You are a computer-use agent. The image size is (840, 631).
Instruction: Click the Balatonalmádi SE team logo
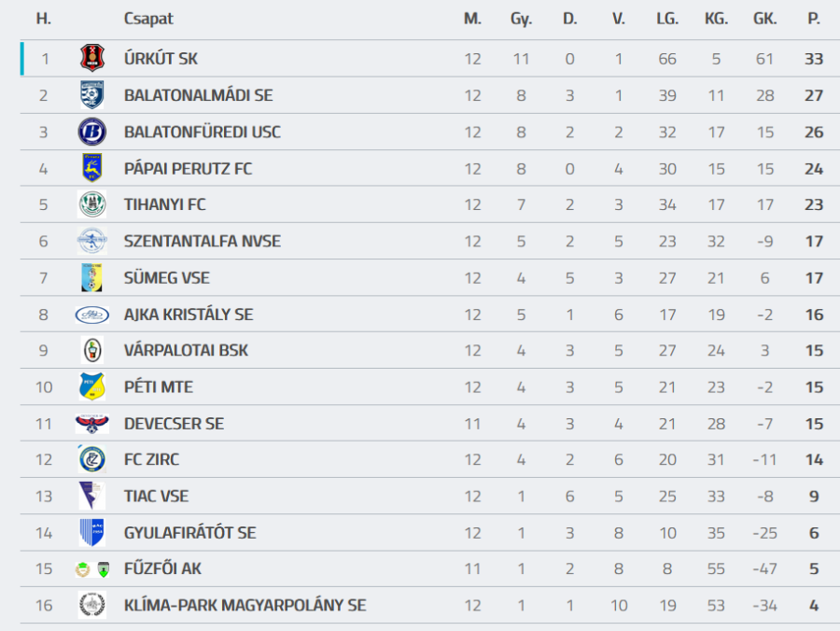(91, 95)
